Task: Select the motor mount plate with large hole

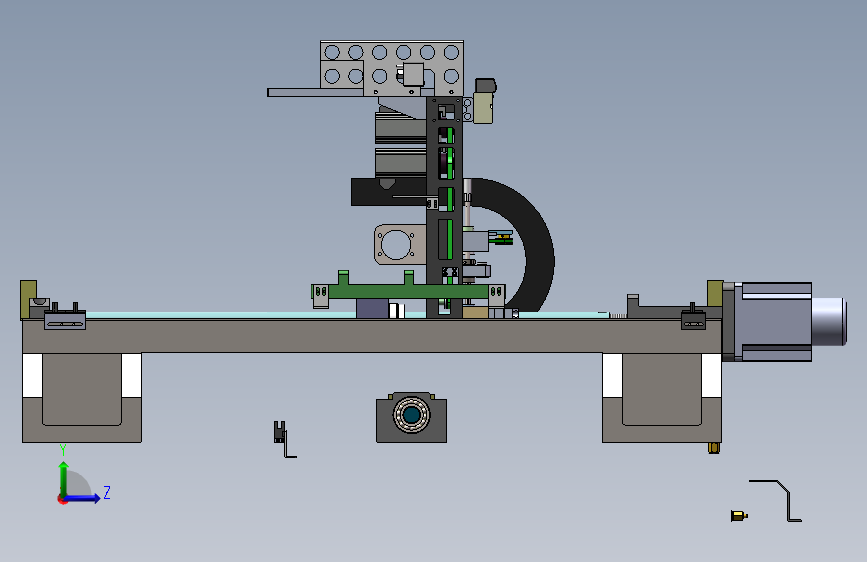Action: (x=400, y=244)
